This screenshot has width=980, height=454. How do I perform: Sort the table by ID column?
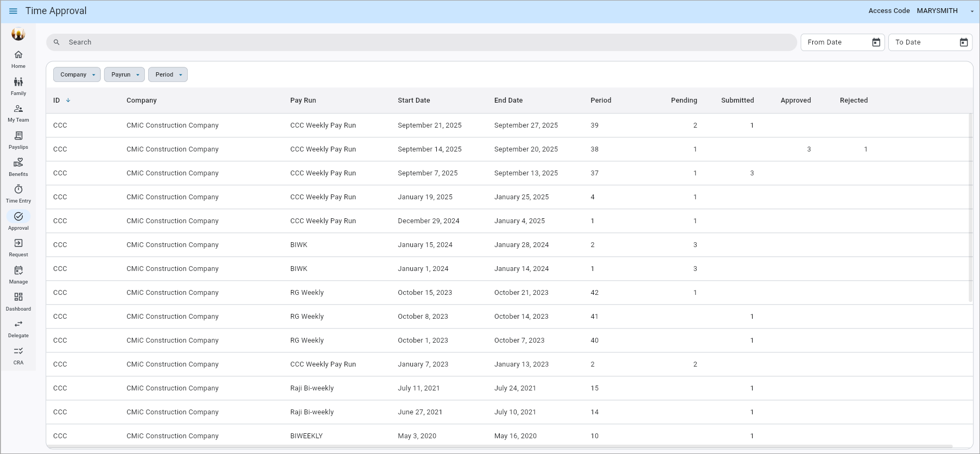click(x=57, y=100)
